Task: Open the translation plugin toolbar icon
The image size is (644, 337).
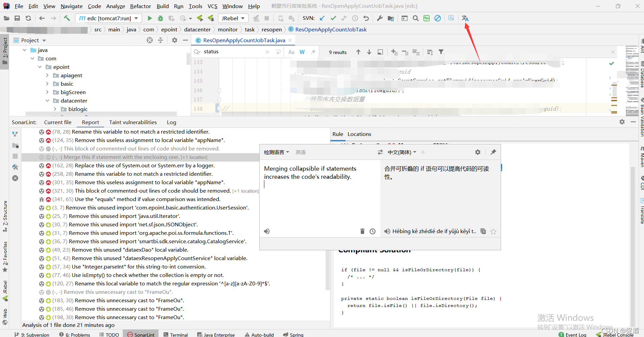Action: [x=465, y=18]
